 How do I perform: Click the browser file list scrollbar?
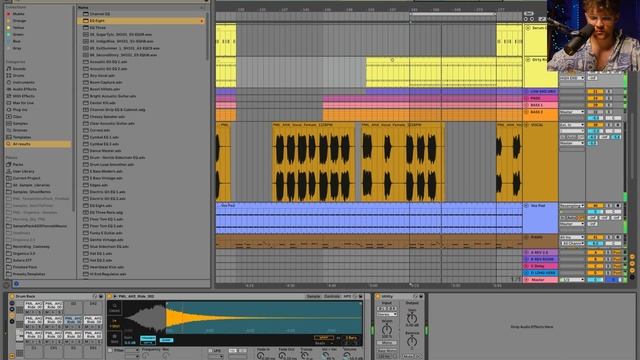207,37
